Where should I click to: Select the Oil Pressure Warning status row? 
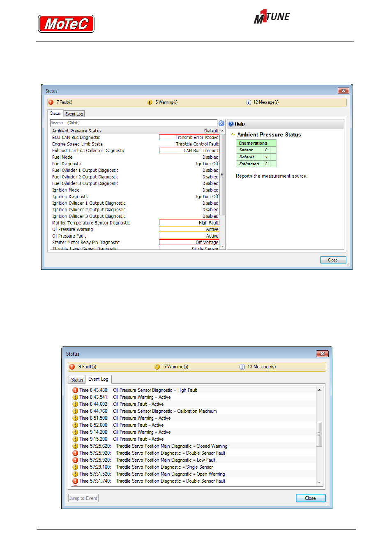tap(135, 229)
